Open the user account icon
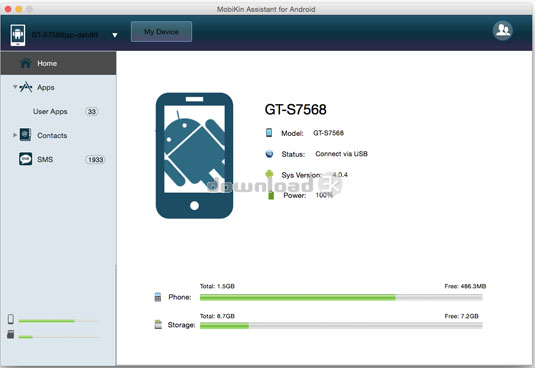 (x=502, y=31)
